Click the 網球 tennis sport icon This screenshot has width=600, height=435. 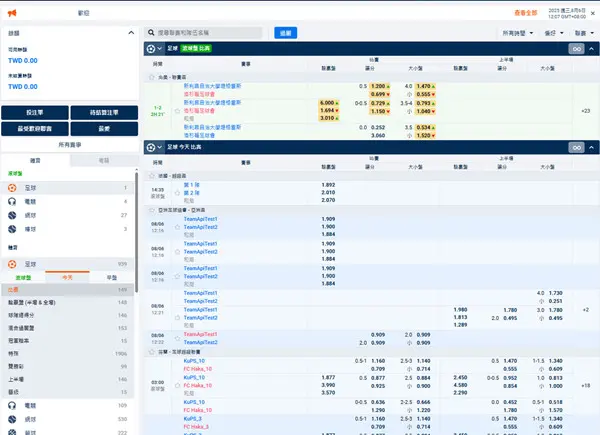(12, 215)
